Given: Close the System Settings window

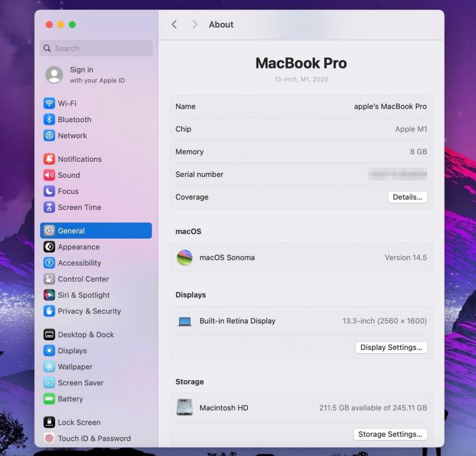Looking at the screenshot, I should (x=49, y=24).
